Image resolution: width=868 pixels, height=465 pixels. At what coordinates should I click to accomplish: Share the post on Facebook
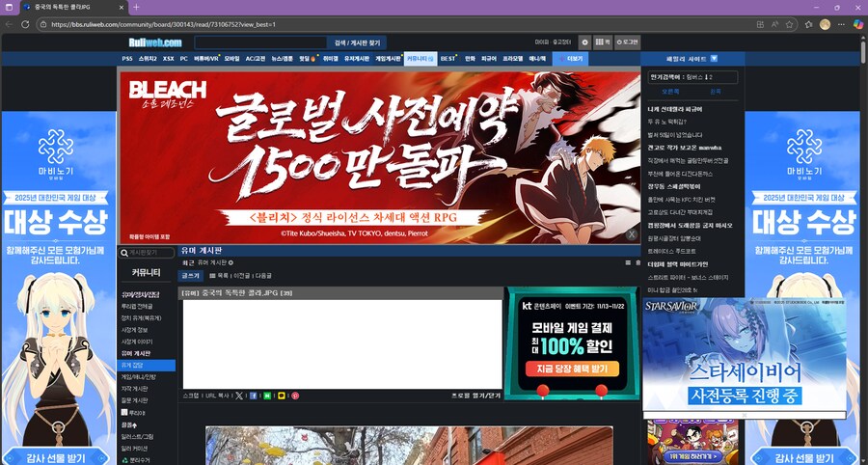(253, 396)
